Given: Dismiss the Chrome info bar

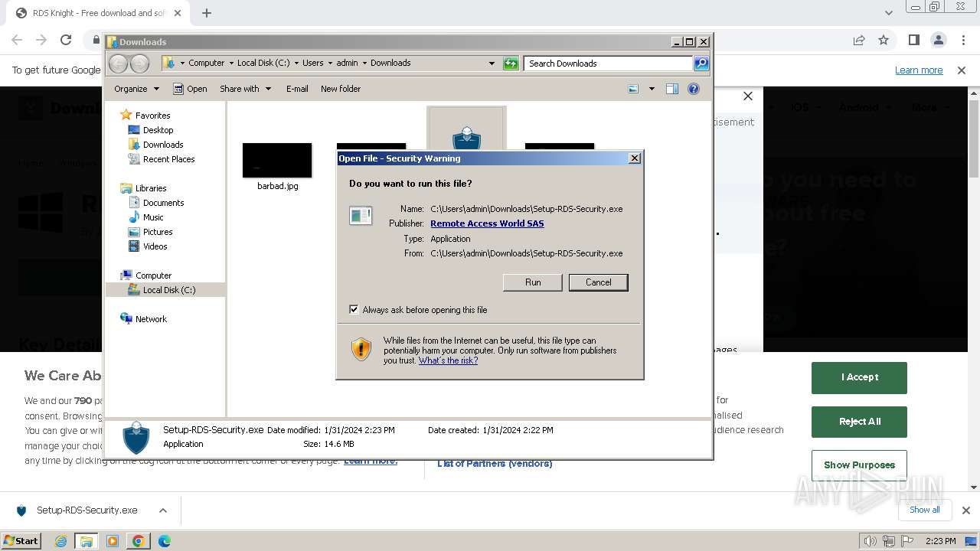Looking at the screenshot, I should click(962, 70).
